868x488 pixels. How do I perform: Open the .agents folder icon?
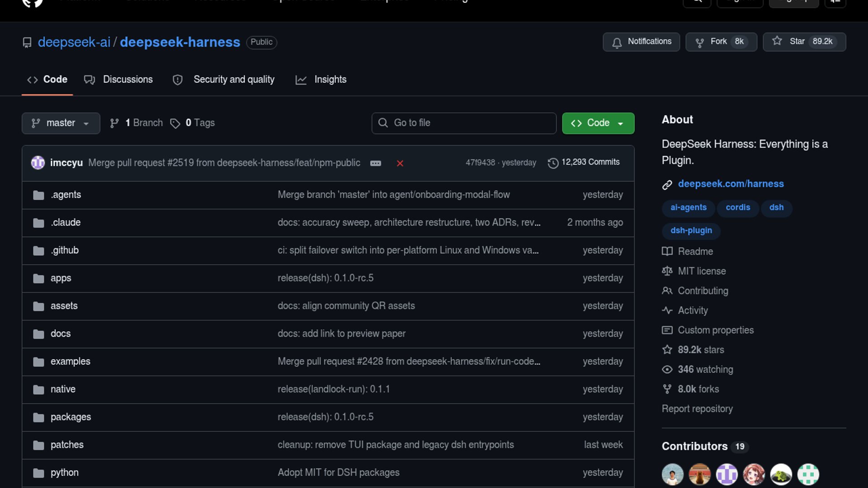(x=38, y=195)
